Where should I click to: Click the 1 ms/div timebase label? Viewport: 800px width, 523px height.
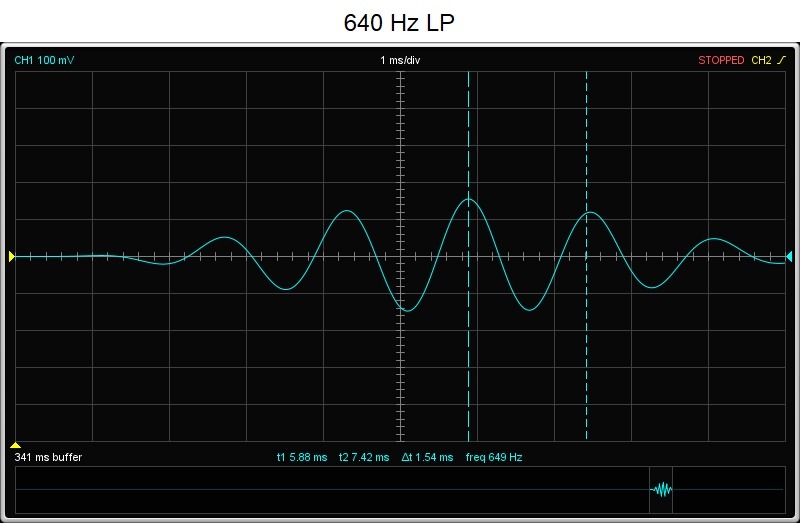point(400,60)
